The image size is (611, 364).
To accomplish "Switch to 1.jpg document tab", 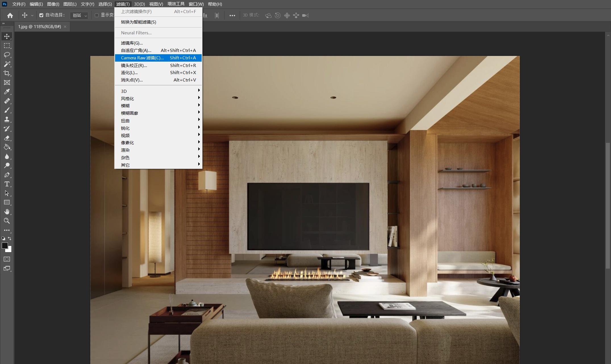I will tap(39, 26).
